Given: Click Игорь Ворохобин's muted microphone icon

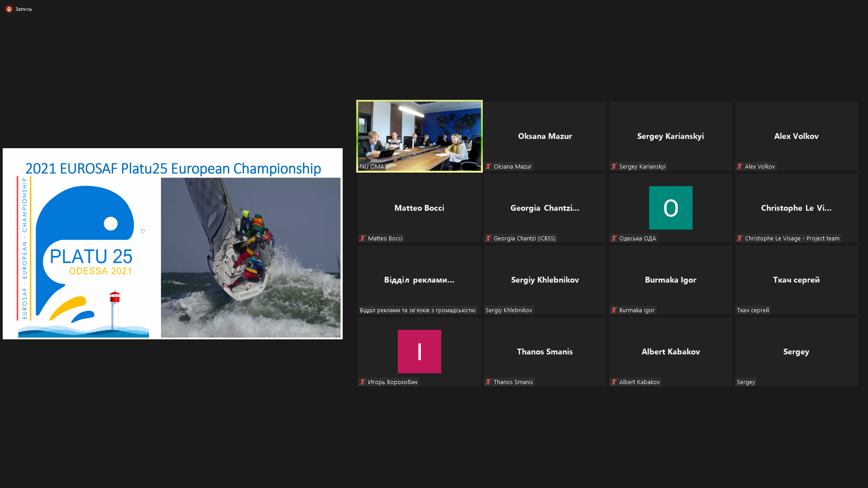Looking at the screenshot, I should click(x=363, y=382).
